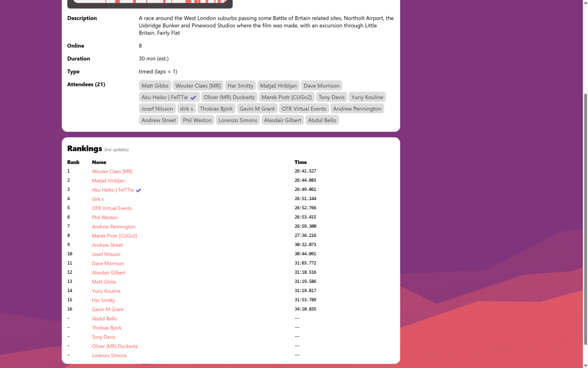Click Thobias Björk attendee chip
Screen dimensions: 588x368
[216, 109]
